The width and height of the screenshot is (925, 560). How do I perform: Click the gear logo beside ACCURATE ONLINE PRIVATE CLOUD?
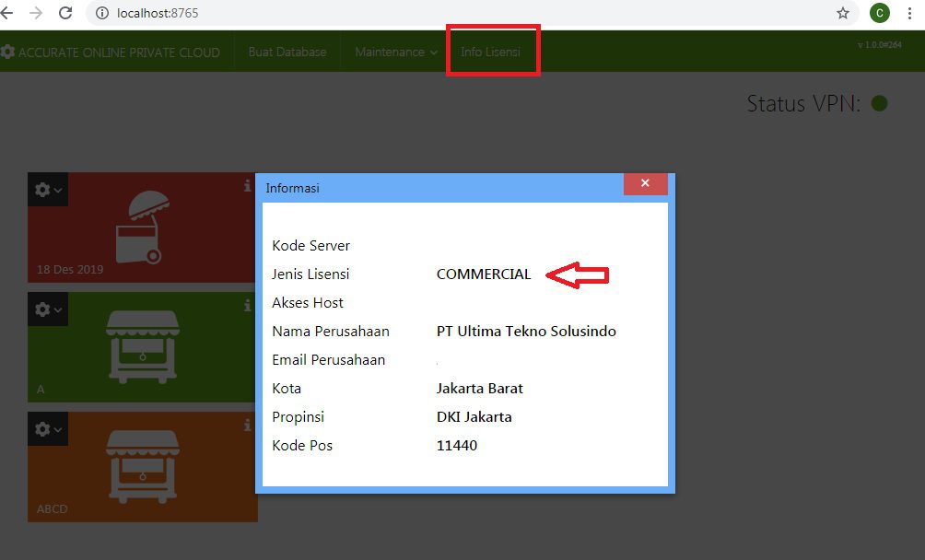click(9, 52)
